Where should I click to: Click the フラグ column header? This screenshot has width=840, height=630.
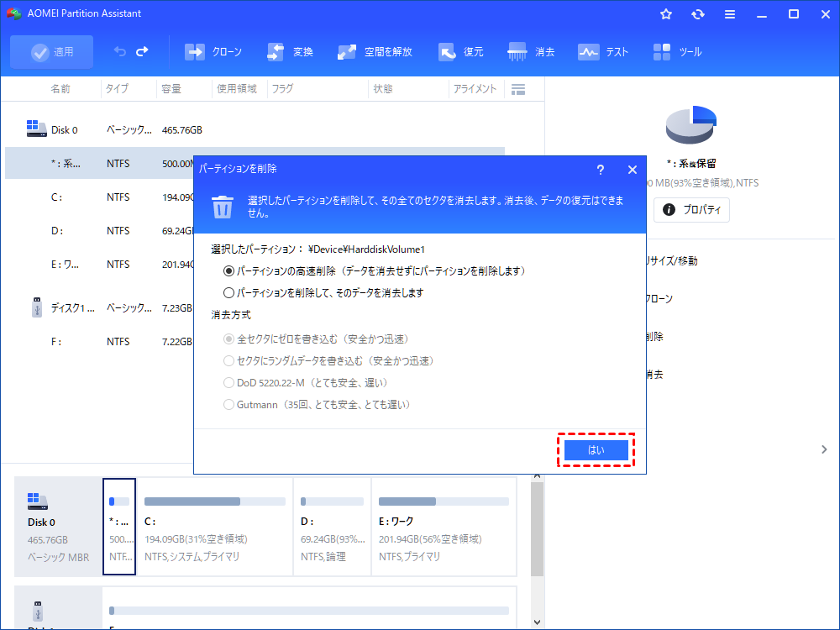(282, 89)
